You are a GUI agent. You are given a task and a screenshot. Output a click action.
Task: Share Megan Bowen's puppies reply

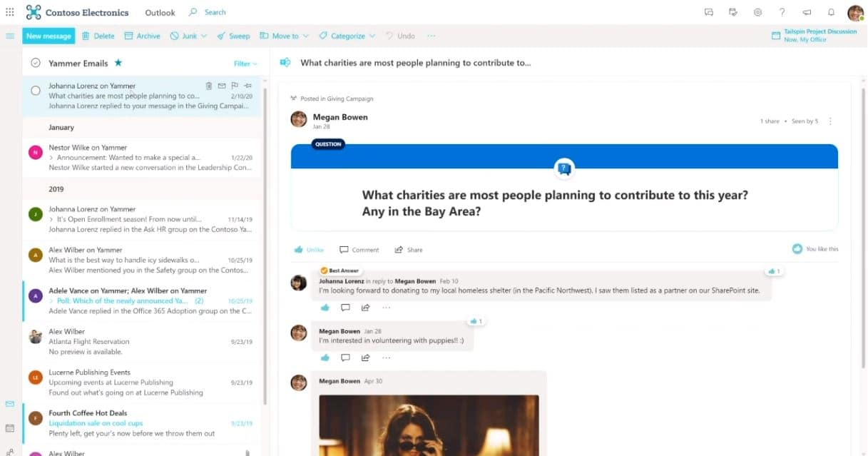point(365,358)
